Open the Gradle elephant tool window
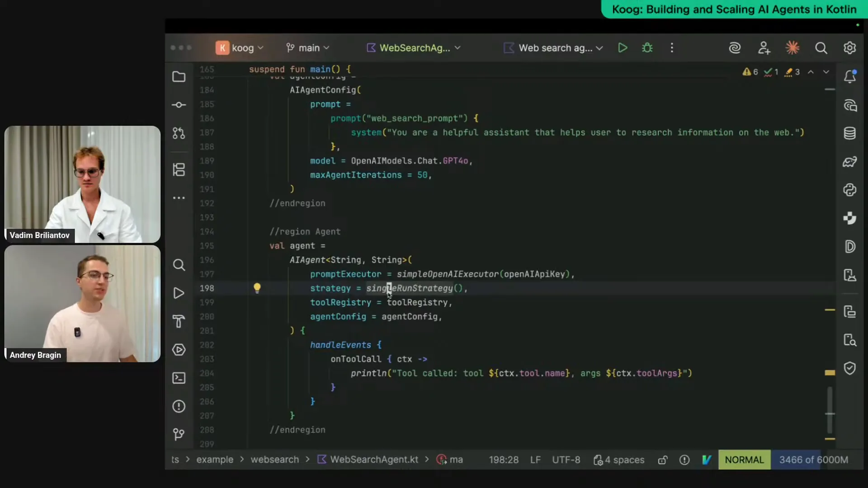The width and height of the screenshot is (868, 488). click(850, 162)
